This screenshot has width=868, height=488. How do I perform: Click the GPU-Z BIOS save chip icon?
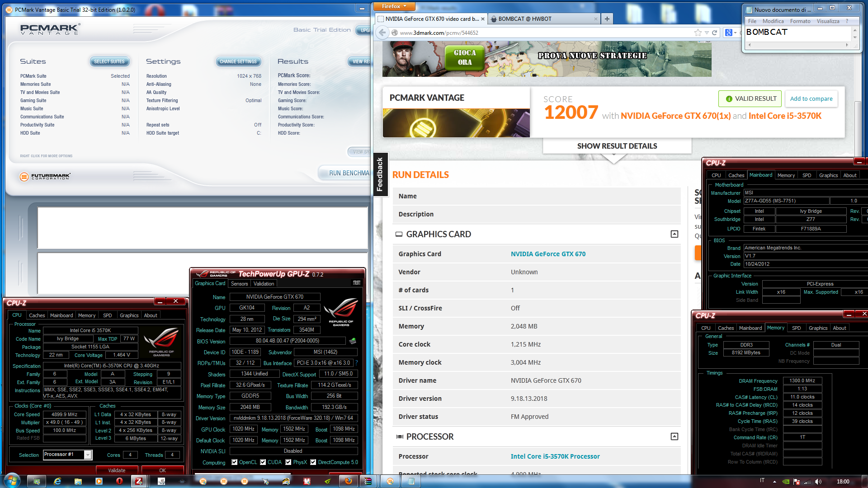click(x=353, y=341)
